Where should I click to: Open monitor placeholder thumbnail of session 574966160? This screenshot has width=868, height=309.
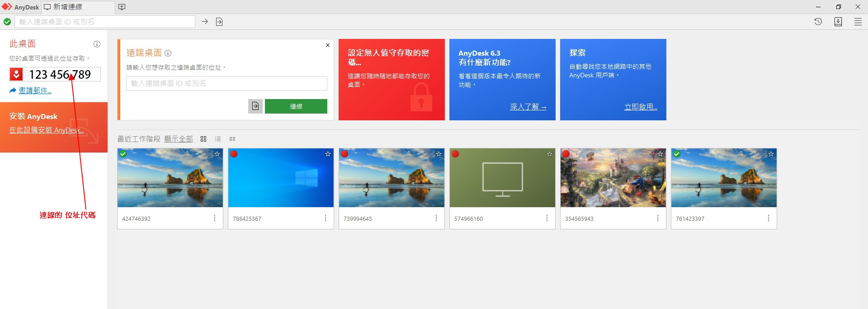[x=502, y=178]
